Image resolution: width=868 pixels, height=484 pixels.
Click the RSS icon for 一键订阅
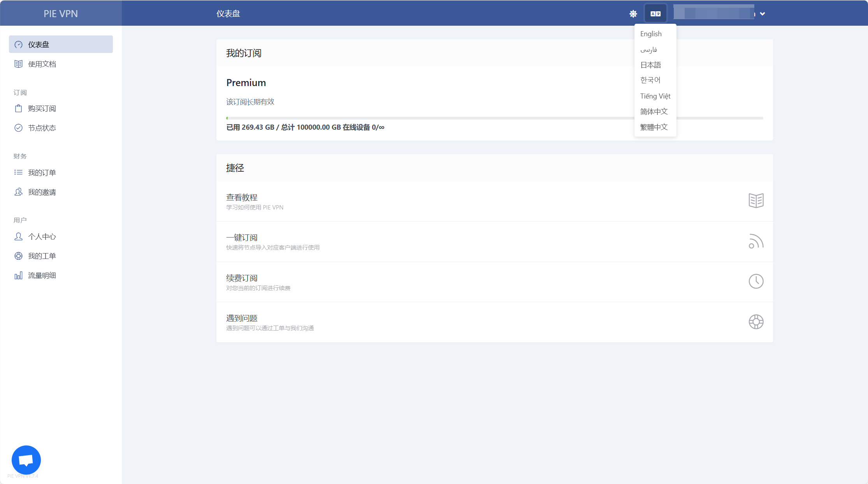pyautogui.click(x=756, y=241)
